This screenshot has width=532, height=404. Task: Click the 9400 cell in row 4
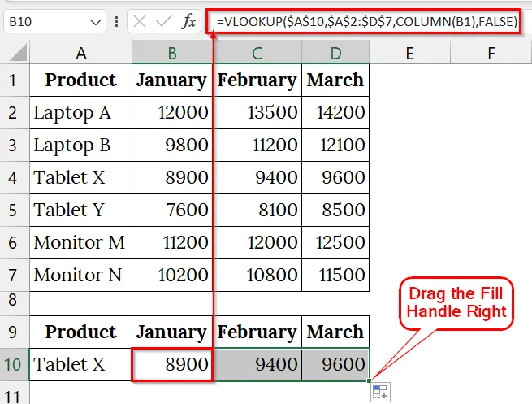(257, 177)
